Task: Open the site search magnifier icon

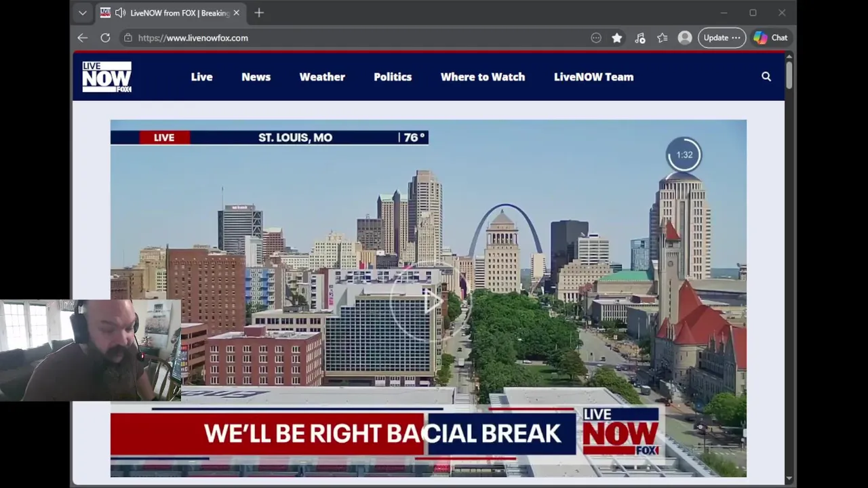Action: [766, 77]
